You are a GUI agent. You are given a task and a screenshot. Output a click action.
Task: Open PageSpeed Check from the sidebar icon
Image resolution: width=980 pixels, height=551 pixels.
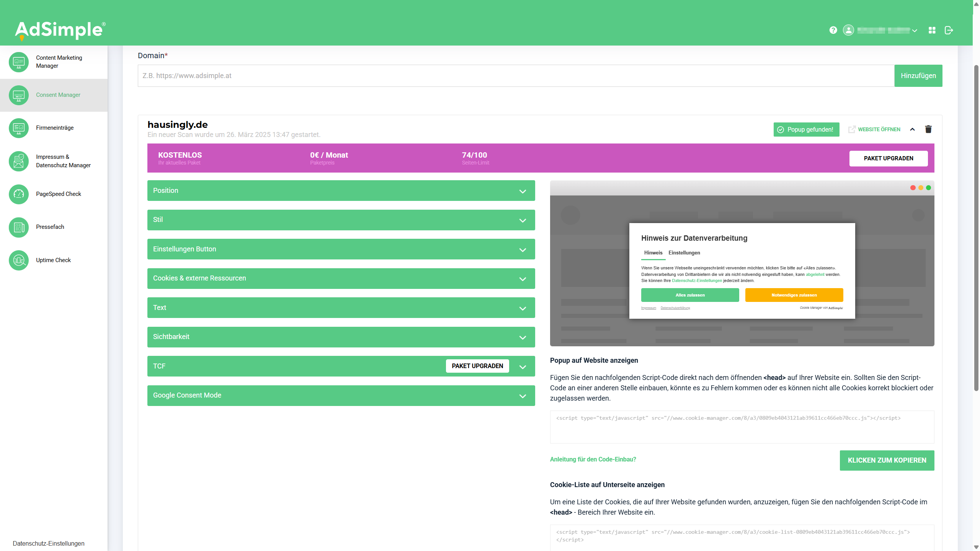19,194
